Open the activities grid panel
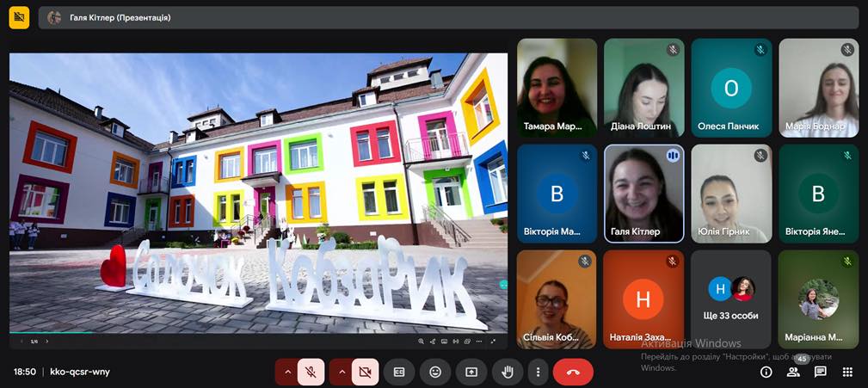 [847, 372]
